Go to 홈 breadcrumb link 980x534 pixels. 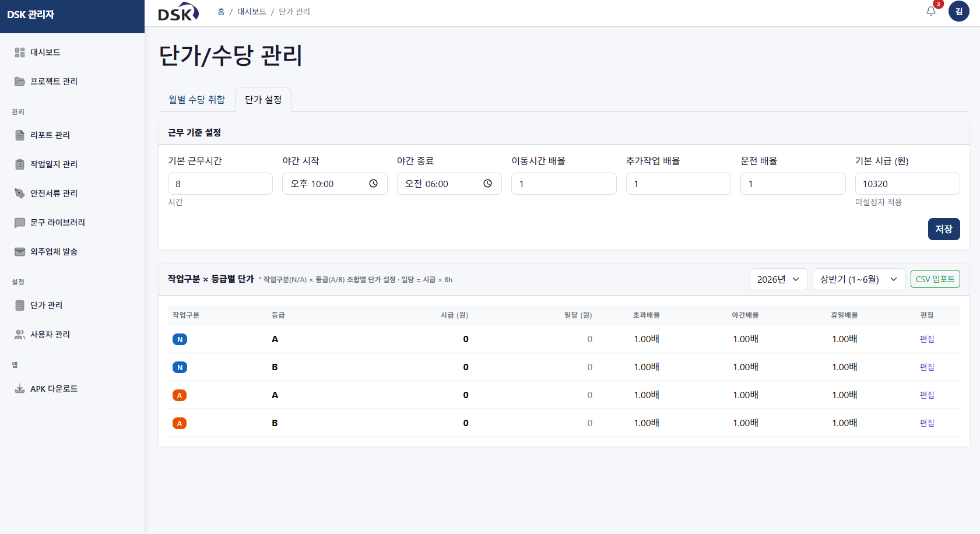[221, 12]
